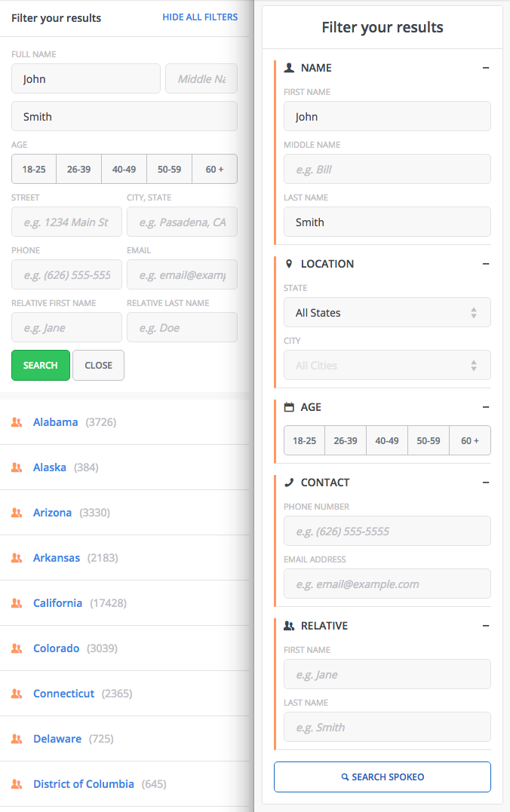The width and height of the screenshot is (510, 812).
Task: Click the calendar icon in AGE header
Action: pyautogui.click(x=289, y=407)
